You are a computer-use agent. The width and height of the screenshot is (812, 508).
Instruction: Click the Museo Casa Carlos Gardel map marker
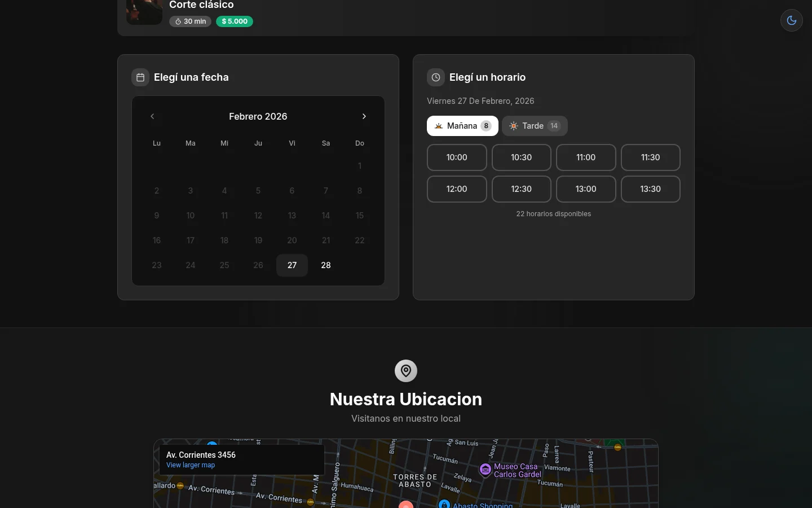pyautogui.click(x=485, y=470)
